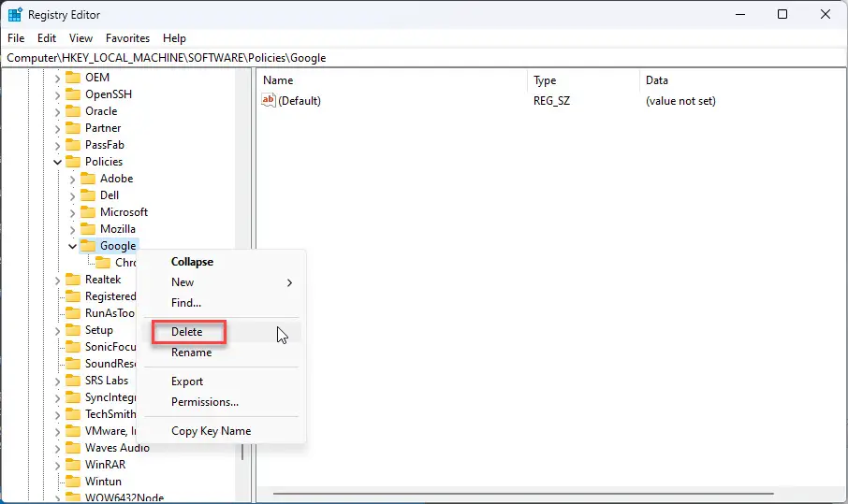
Task: Click the registry path address bar
Action: coord(424,58)
